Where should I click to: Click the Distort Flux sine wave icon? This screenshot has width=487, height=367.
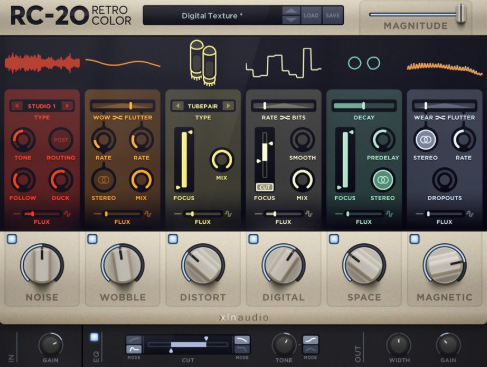point(228,214)
